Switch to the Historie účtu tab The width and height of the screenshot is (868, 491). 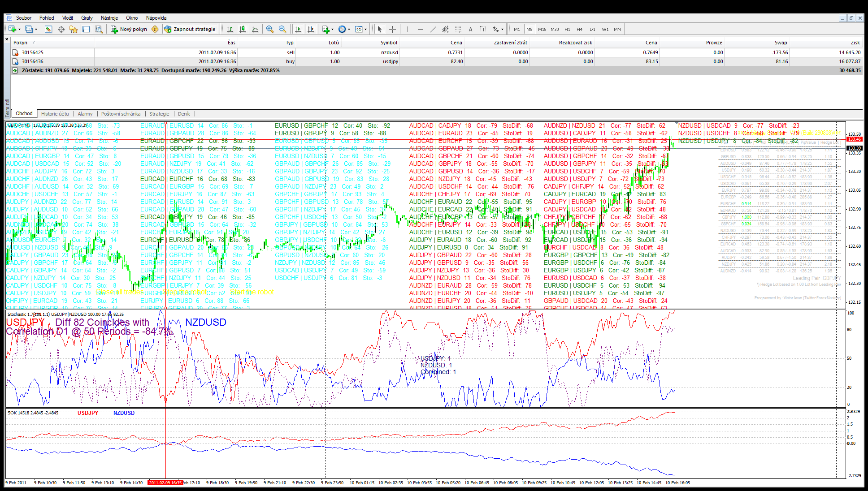55,114
